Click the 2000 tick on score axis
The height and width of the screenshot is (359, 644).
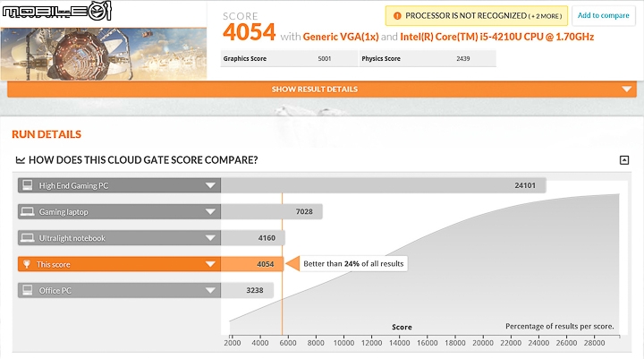(x=232, y=343)
